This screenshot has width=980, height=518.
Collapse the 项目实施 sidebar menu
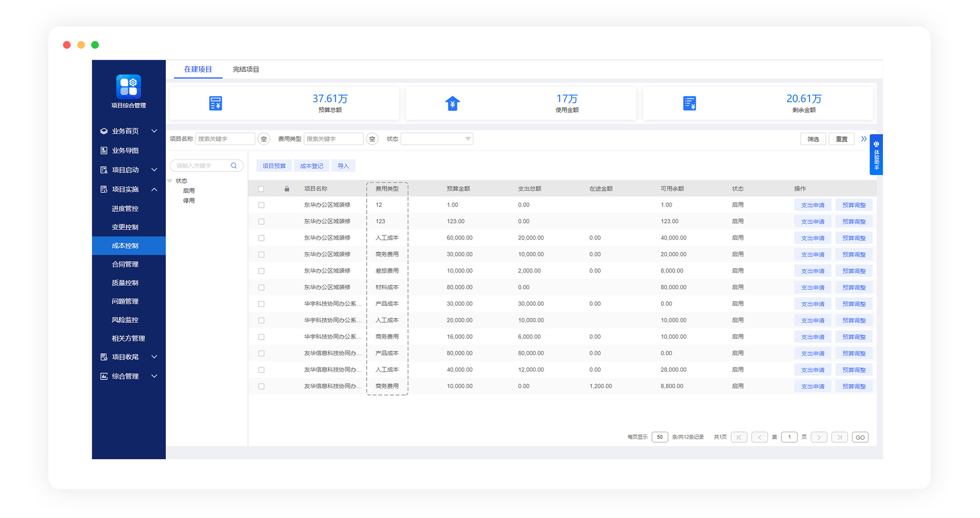(x=154, y=189)
